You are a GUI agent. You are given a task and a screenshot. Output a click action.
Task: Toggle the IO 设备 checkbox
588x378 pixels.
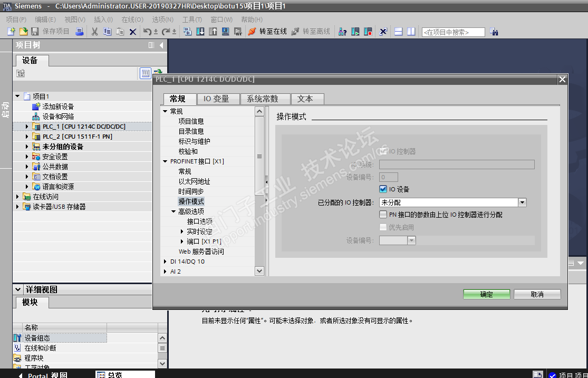(383, 189)
